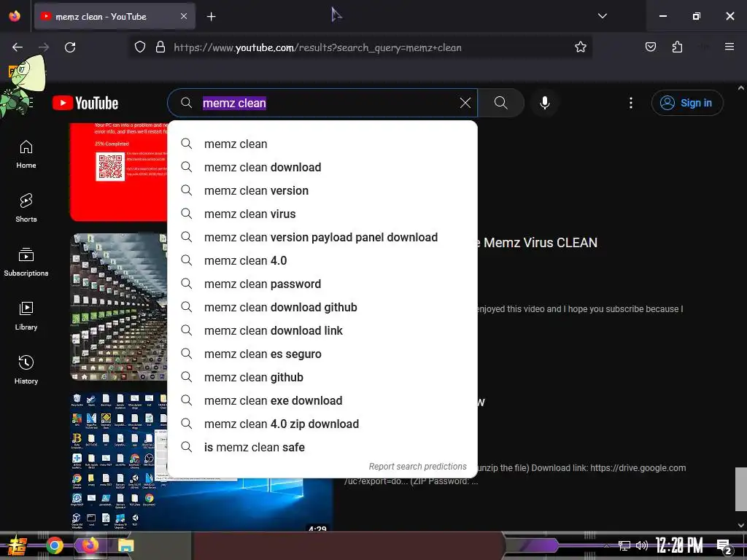Click the YouTube logo

click(85, 103)
